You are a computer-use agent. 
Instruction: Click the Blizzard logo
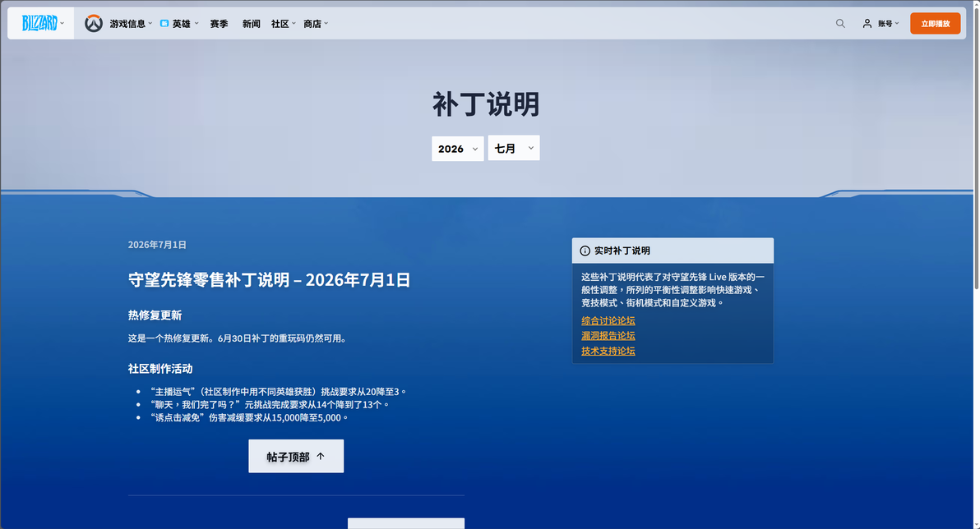tap(39, 23)
